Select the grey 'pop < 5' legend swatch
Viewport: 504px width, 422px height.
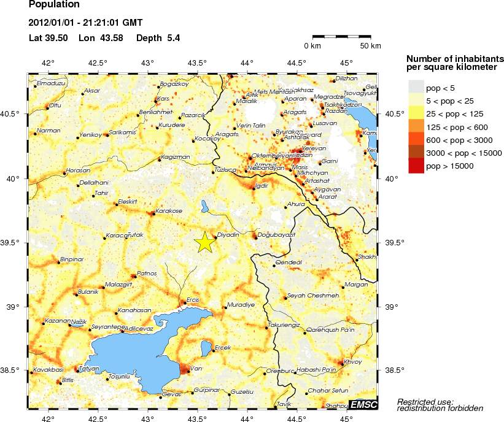coord(416,88)
